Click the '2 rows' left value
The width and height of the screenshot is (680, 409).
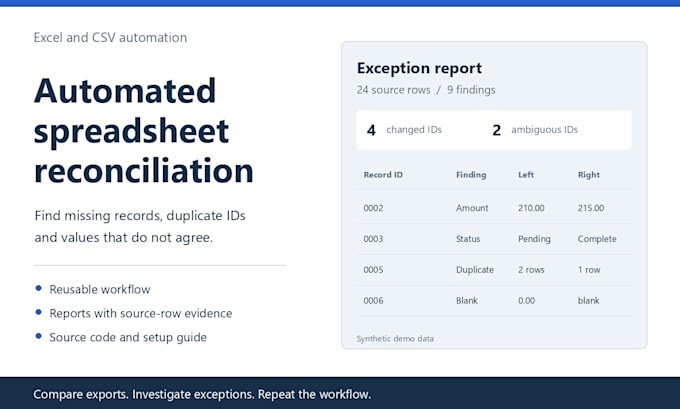[531, 270]
